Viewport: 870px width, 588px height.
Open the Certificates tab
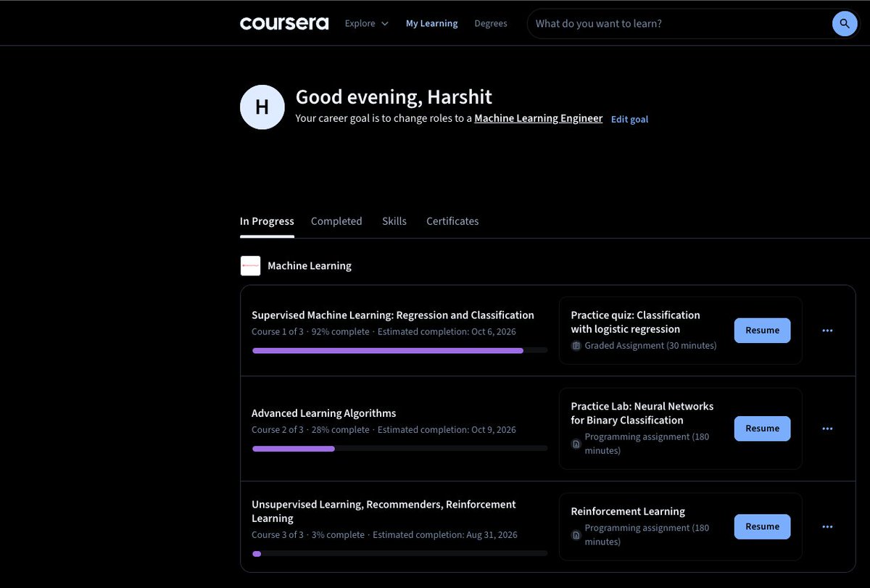452,221
